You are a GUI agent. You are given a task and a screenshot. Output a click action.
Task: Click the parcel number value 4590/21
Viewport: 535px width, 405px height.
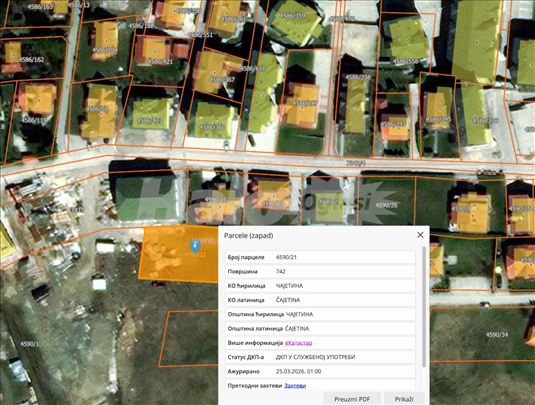tap(286, 257)
